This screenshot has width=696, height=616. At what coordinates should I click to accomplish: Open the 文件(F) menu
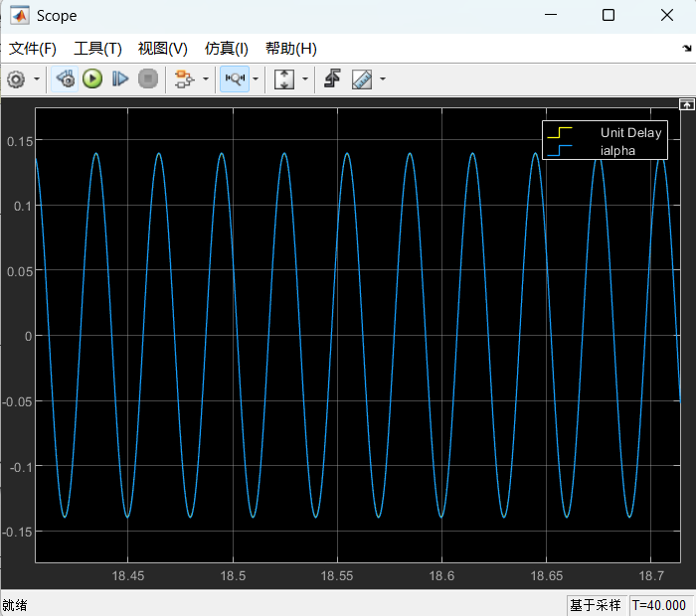[x=33, y=49]
